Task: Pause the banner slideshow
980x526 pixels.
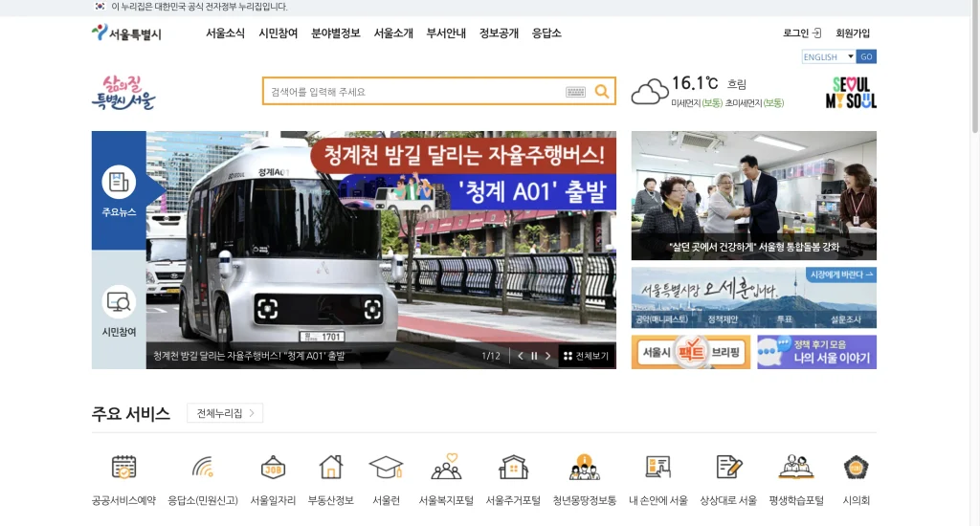Action: coord(534,356)
